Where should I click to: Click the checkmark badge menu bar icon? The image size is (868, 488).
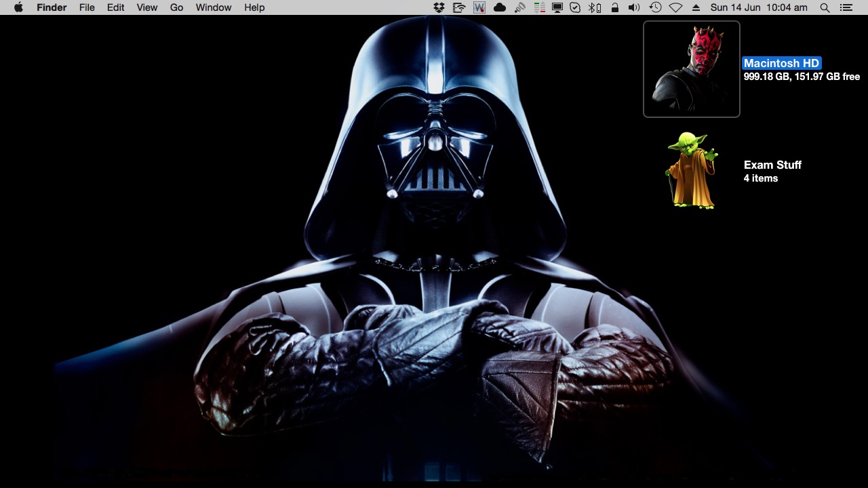576,7
